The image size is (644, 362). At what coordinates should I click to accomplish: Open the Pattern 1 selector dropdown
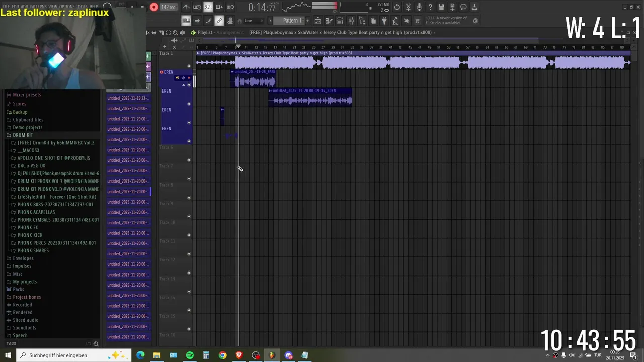pyautogui.click(x=291, y=21)
